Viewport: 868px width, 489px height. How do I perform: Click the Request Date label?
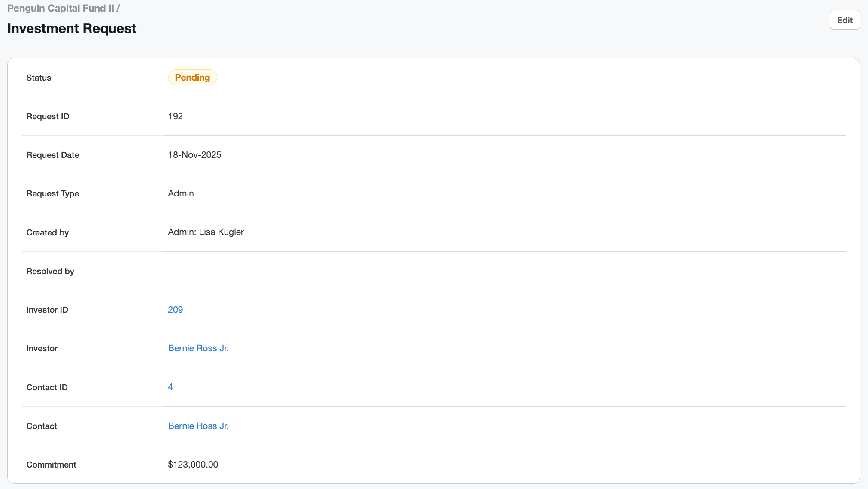tap(52, 155)
